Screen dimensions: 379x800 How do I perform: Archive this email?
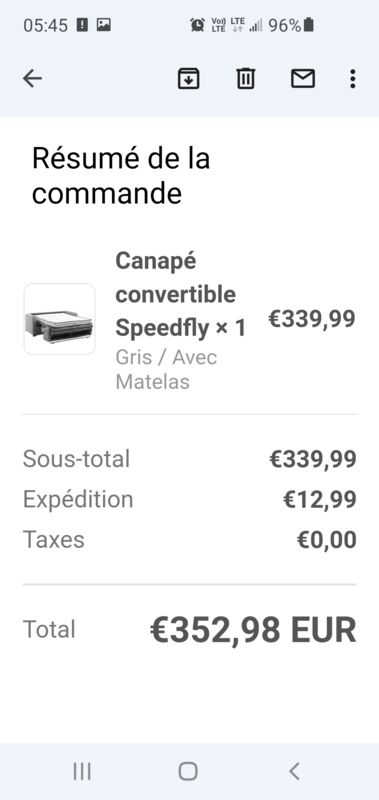[188, 79]
